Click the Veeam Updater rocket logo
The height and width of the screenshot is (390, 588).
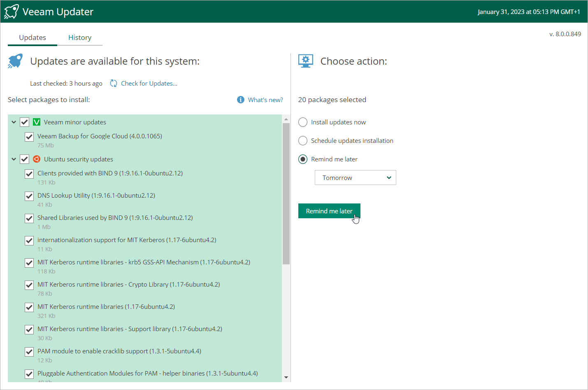pos(12,12)
